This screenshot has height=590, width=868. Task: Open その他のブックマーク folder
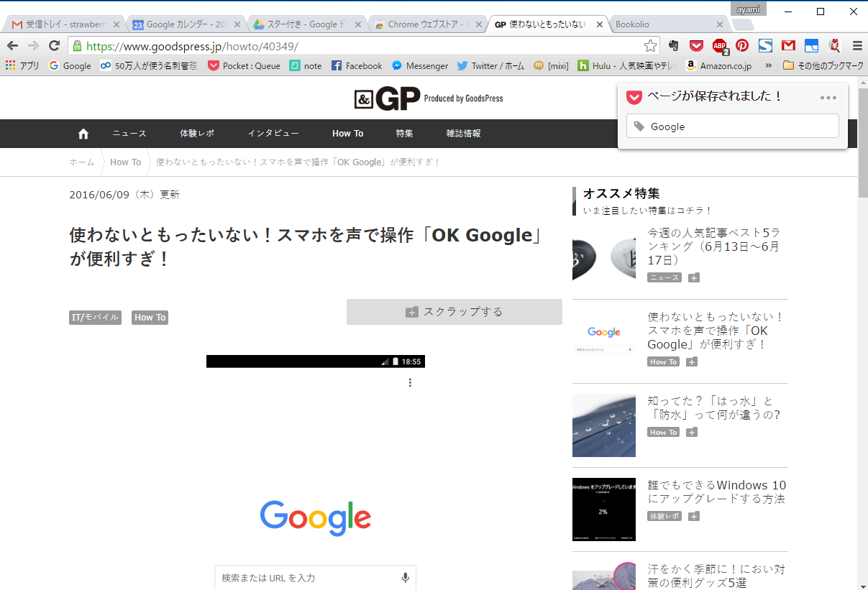[x=823, y=65]
